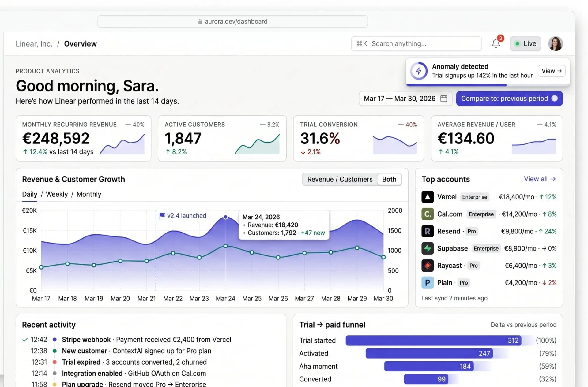Image resolution: width=588 pixels, height=387 pixels.
Task: Click the lock icon in address bar
Action: click(200, 21)
